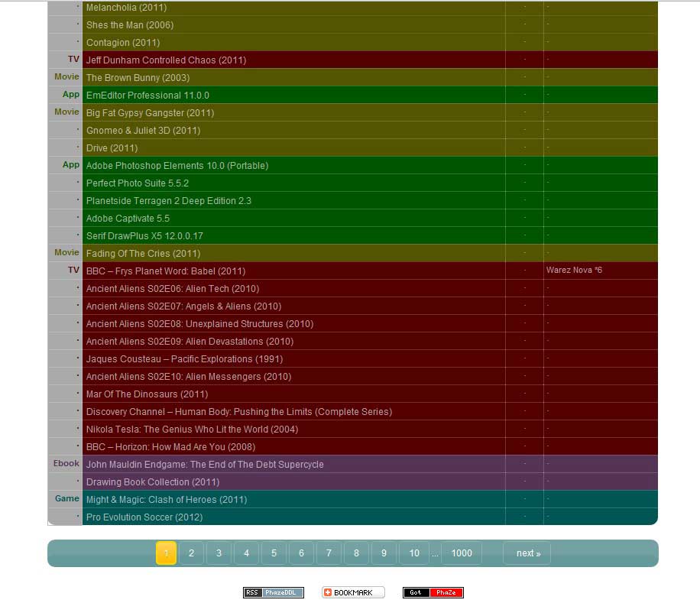The width and height of the screenshot is (700, 603).
Task: Open Big Fat Gypsy Gangster (2011)
Action: 150,113
